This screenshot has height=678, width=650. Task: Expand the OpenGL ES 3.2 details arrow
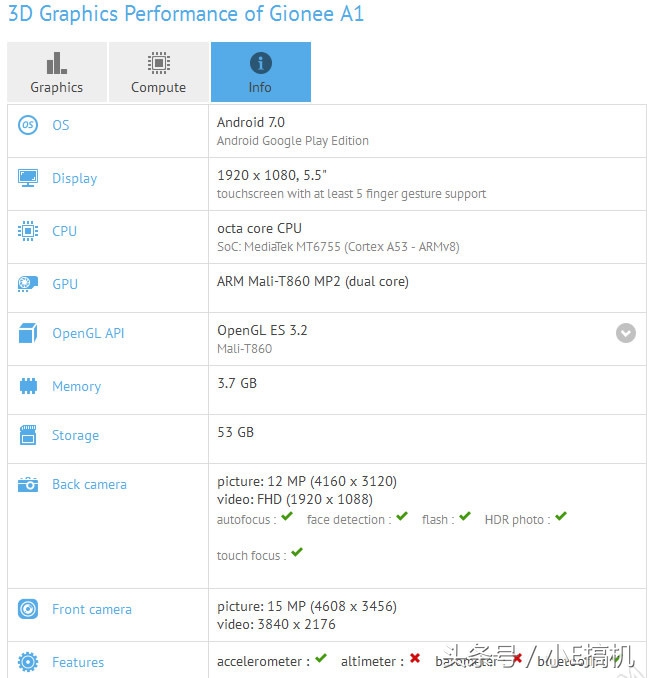[625, 333]
